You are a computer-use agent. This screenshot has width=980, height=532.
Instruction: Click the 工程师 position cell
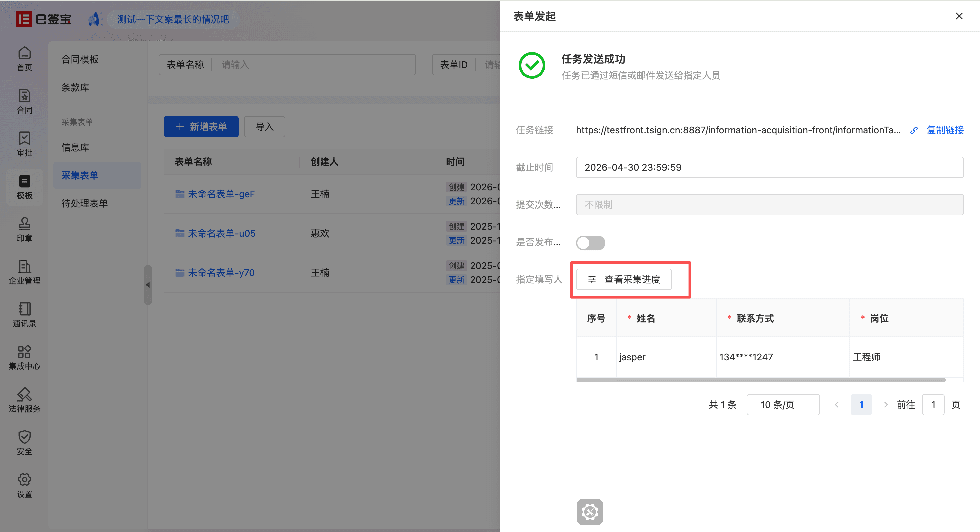(907, 357)
